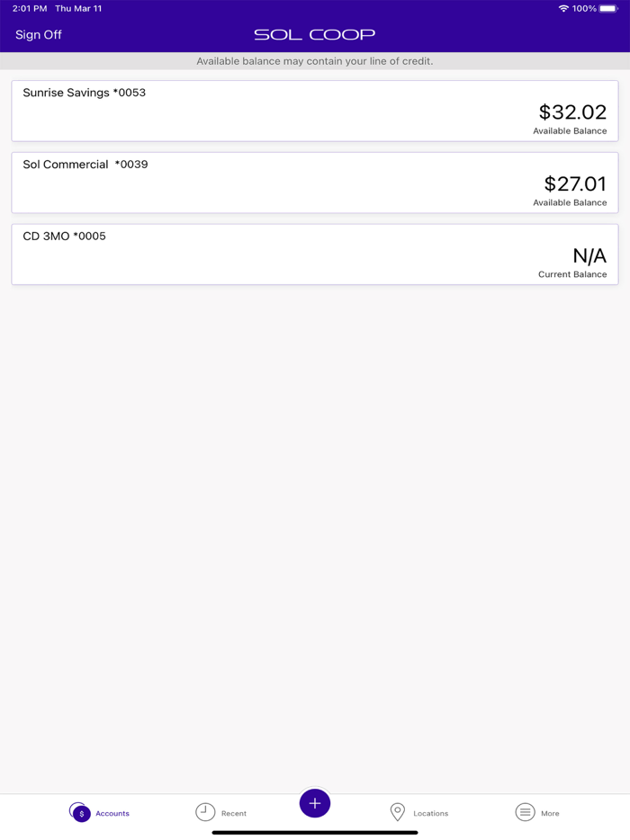Tap the N/A current balance
The width and height of the screenshot is (630, 840).
(x=589, y=256)
